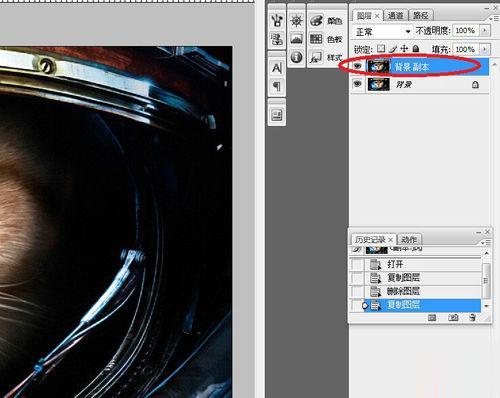The width and height of the screenshot is (500, 398).
Task: Click the history state slider marker
Action: (365, 305)
